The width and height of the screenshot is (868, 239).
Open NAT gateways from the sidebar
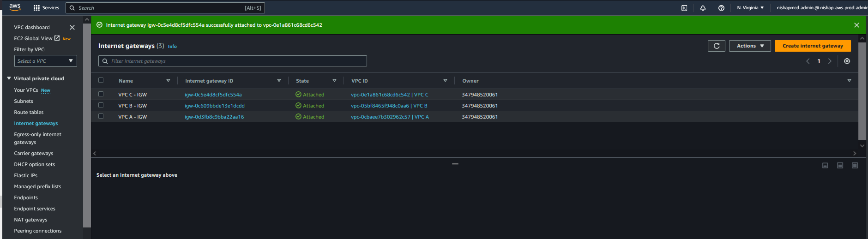pyautogui.click(x=30, y=220)
